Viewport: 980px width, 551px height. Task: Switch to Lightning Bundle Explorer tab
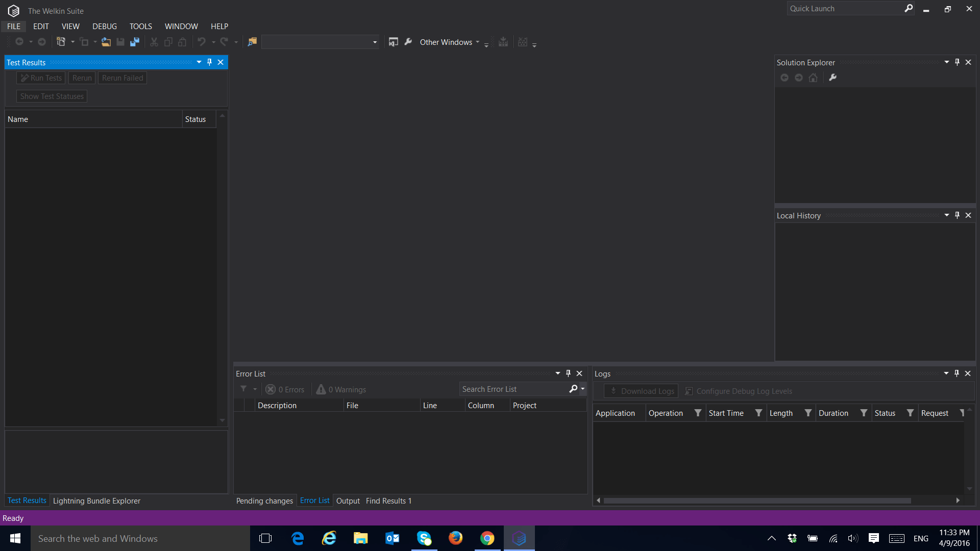pyautogui.click(x=96, y=500)
